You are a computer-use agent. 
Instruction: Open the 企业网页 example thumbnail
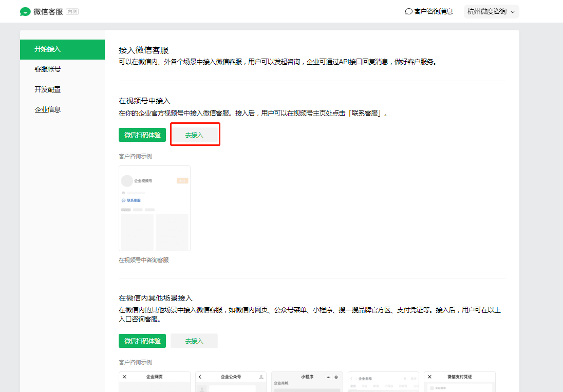point(155,382)
